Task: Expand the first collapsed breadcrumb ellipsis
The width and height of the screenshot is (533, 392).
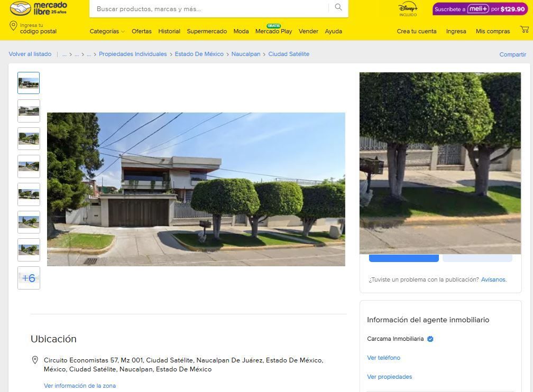Action: (65, 54)
